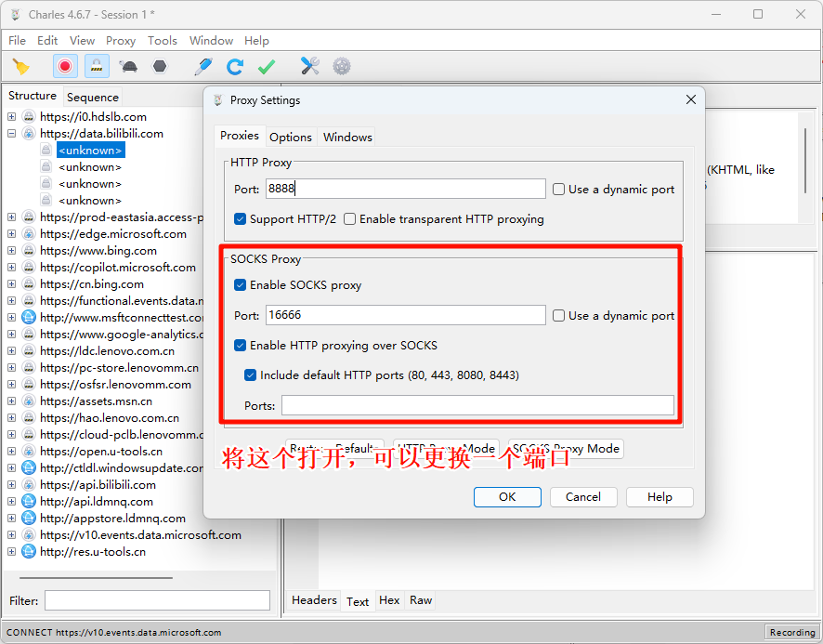Open the Proxy menu in the menu bar
The width and height of the screenshot is (823, 644).
click(121, 40)
